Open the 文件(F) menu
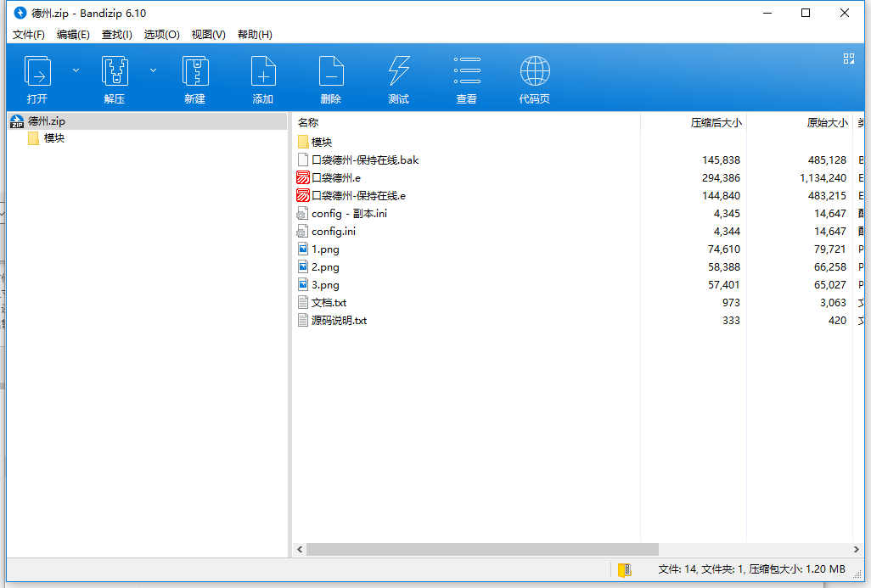Image resolution: width=871 pixels, height=588 pixels. (28, 35)
